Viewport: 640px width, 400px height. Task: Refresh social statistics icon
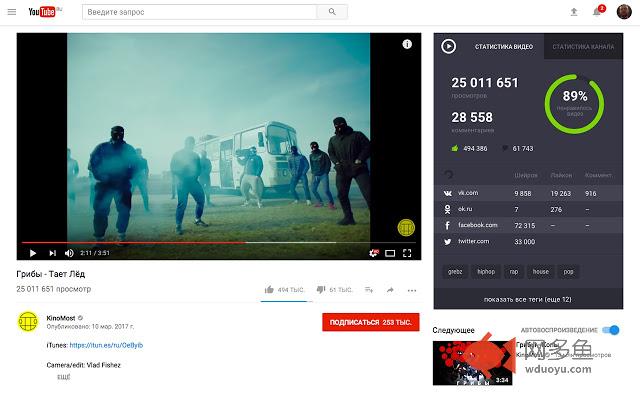pyautogui.click(x=448, y=175)
